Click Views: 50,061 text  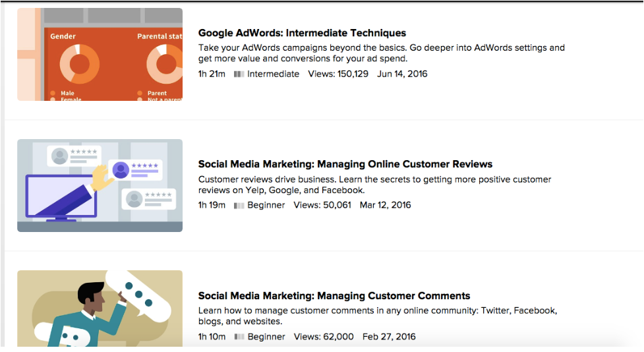click(x=322, y=205)
